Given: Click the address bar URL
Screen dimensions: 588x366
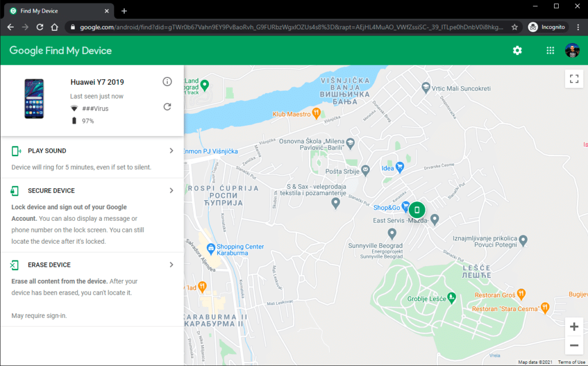Looking at the screenshot, I should [x=291, y=27].
